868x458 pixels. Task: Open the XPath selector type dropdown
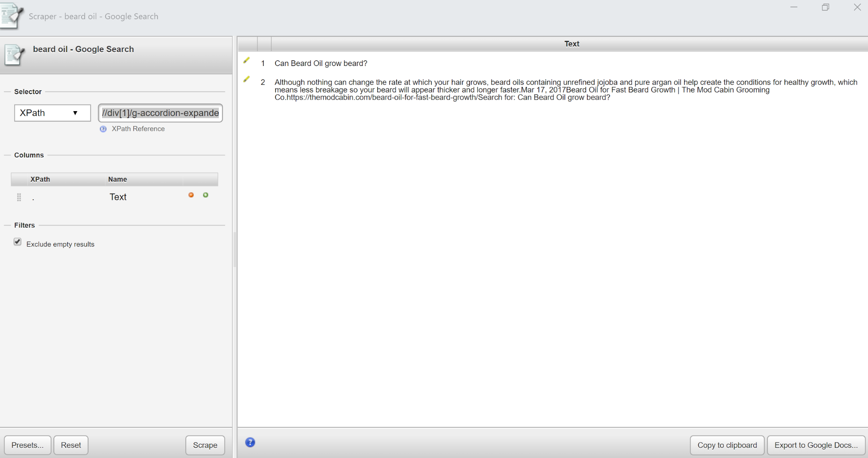click(52, 113)
